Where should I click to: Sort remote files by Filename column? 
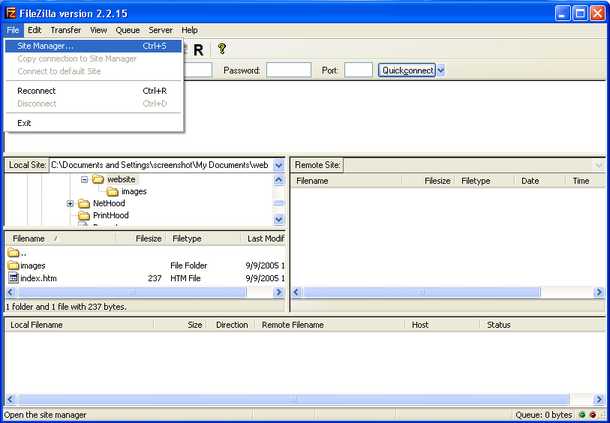pyautogui.click(x=347, y=181)
